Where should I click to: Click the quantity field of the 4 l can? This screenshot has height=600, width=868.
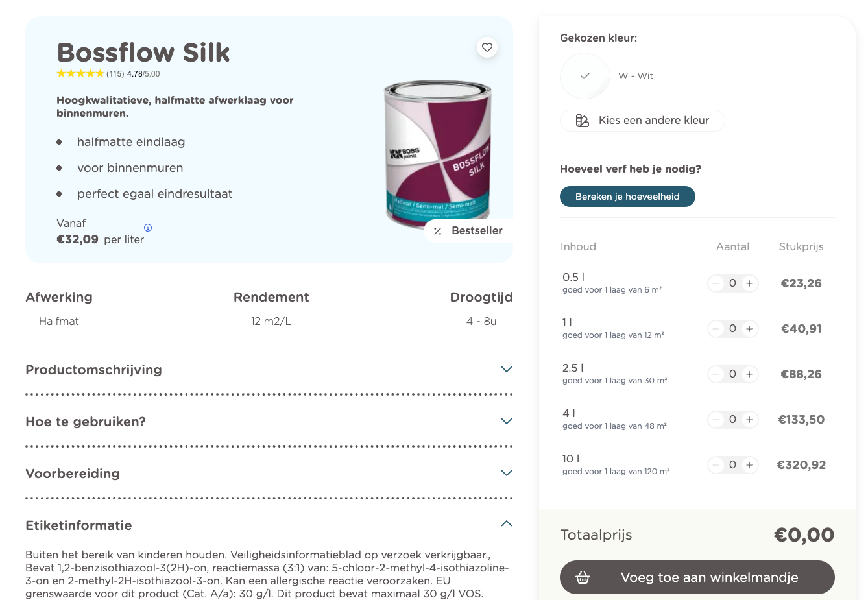(x=732, y=420)
